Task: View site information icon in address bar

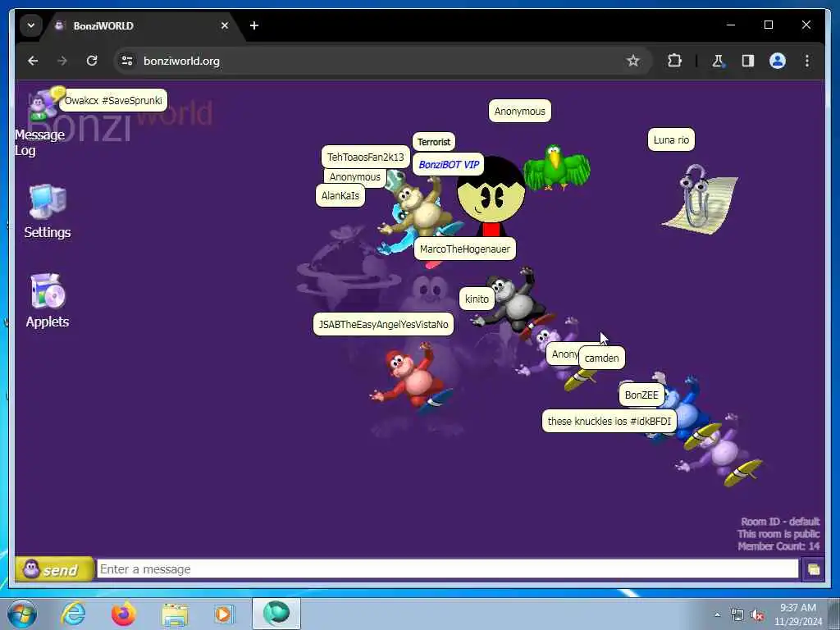Action: [127, 61]
